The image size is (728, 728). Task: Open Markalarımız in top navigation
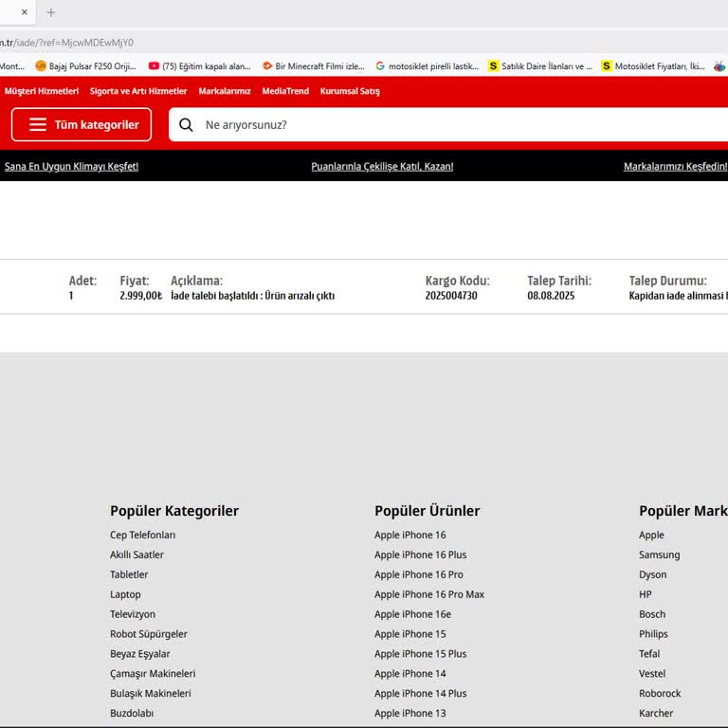pyautogui.click(x=225, y=91)
